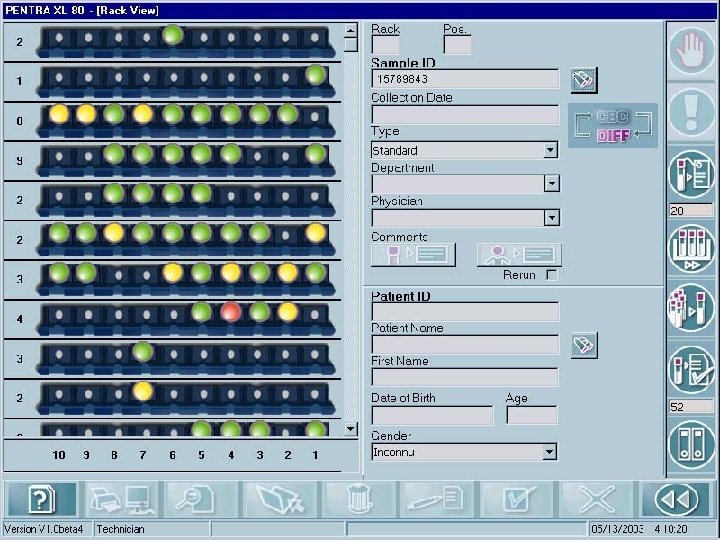This screenshot has width=720, height=540.
Task: Click the folder with cursor icon
Action: (281, 500)
